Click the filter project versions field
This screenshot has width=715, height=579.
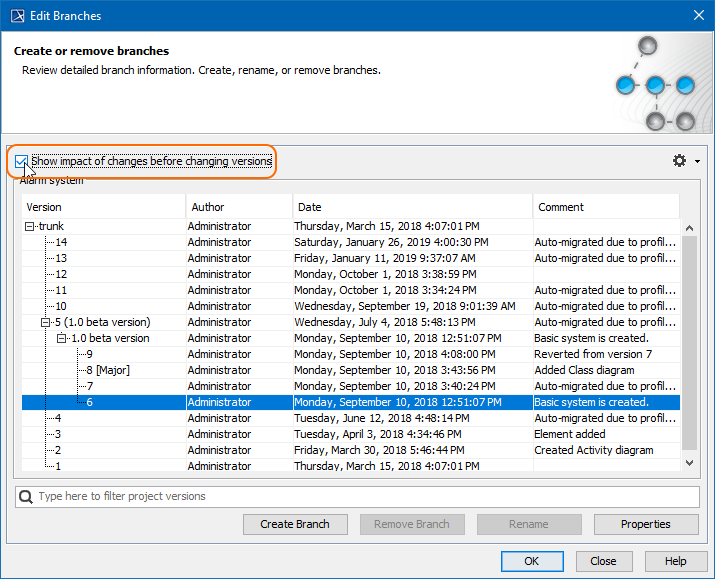(x=360, y=496)
